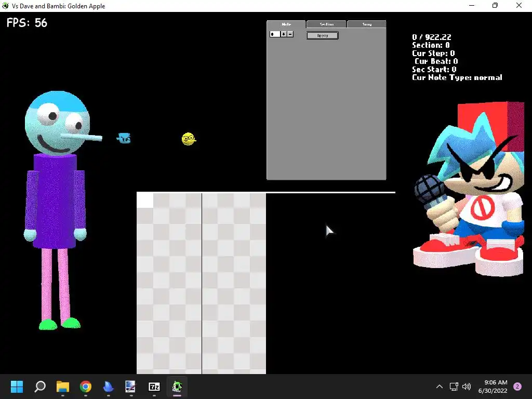Click the vertical divider line in chart grid
The height and width of the screenshot is (399, 532).
coord(202,283)
